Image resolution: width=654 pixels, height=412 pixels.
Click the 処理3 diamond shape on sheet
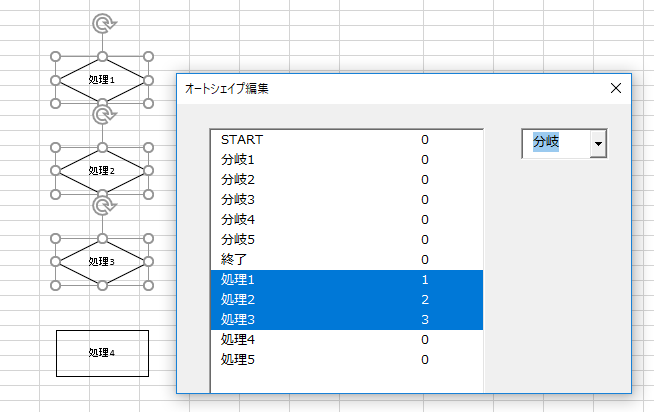(x=102, y=261)
